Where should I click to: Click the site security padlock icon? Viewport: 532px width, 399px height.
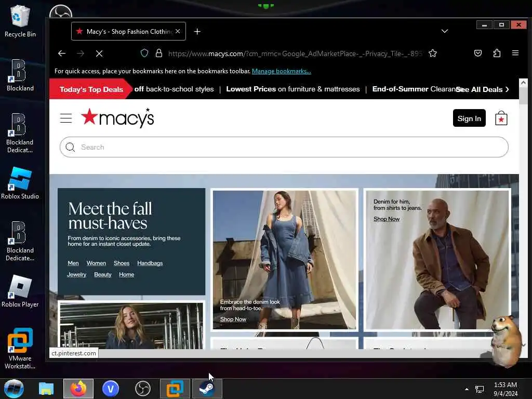coord(159,53)
